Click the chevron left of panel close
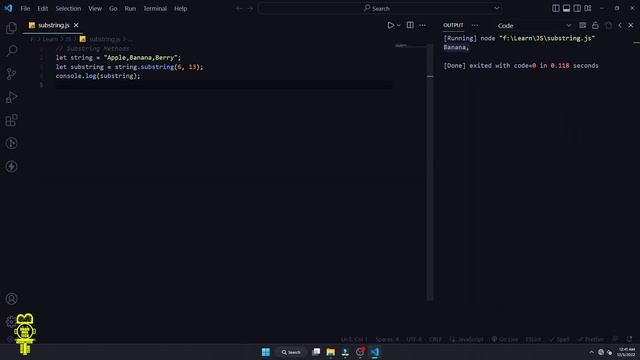The image size is (640, 360). [x=620, y=25]
